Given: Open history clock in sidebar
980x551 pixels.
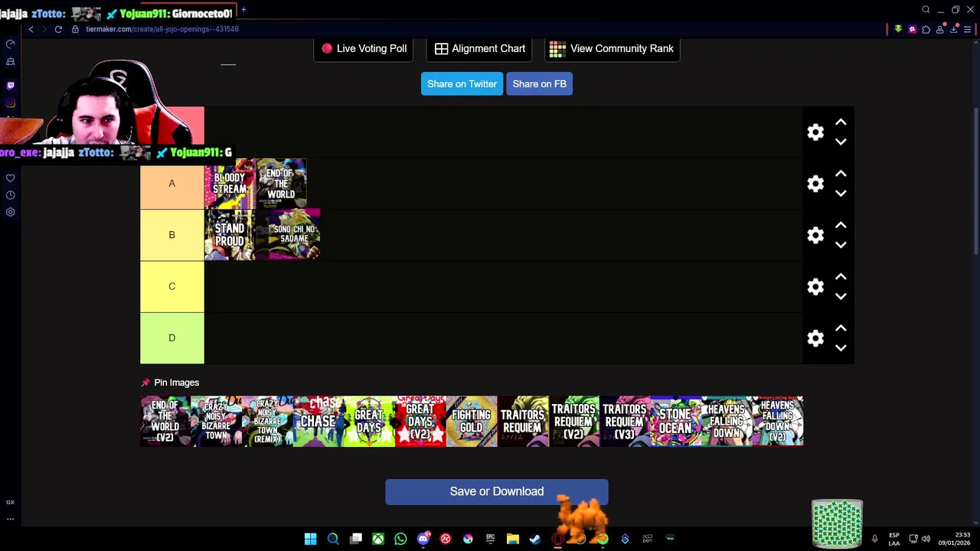Looking at the screenshot, I should click(x=11, y=195).
